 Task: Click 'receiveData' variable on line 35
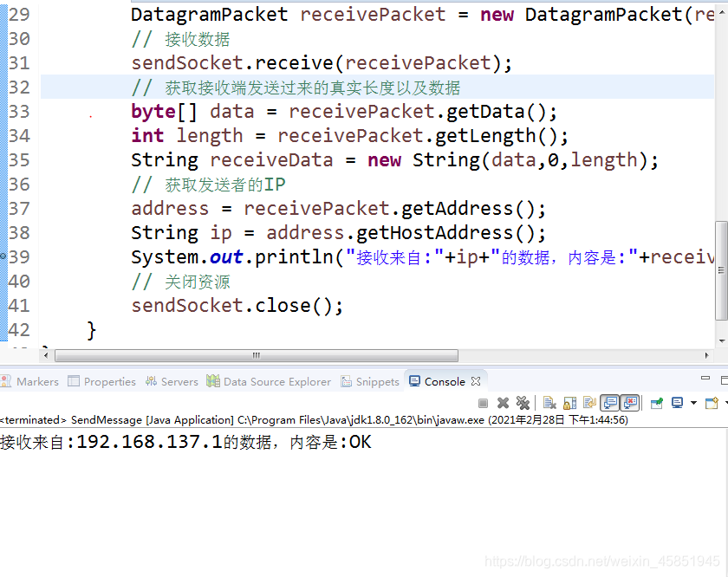tap(271, 160)
